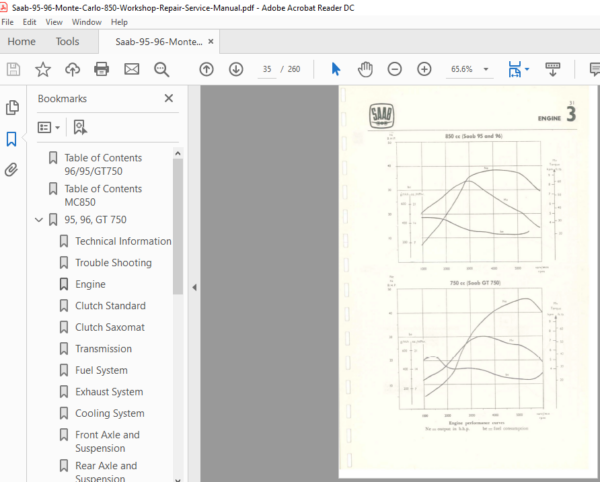Jump to the Engine bookmark
The height and width of the screenshot is (482, 600).
[x=90, y=284]
